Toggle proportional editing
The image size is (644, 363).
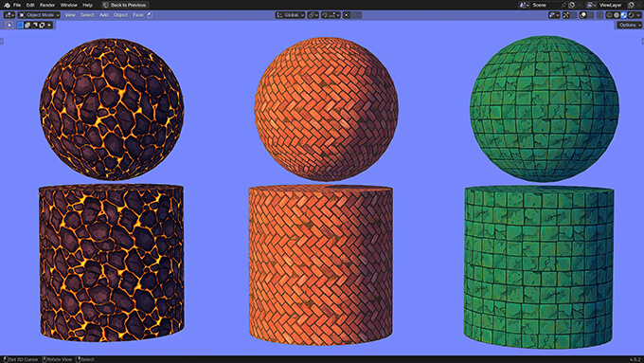coord(347,15)
